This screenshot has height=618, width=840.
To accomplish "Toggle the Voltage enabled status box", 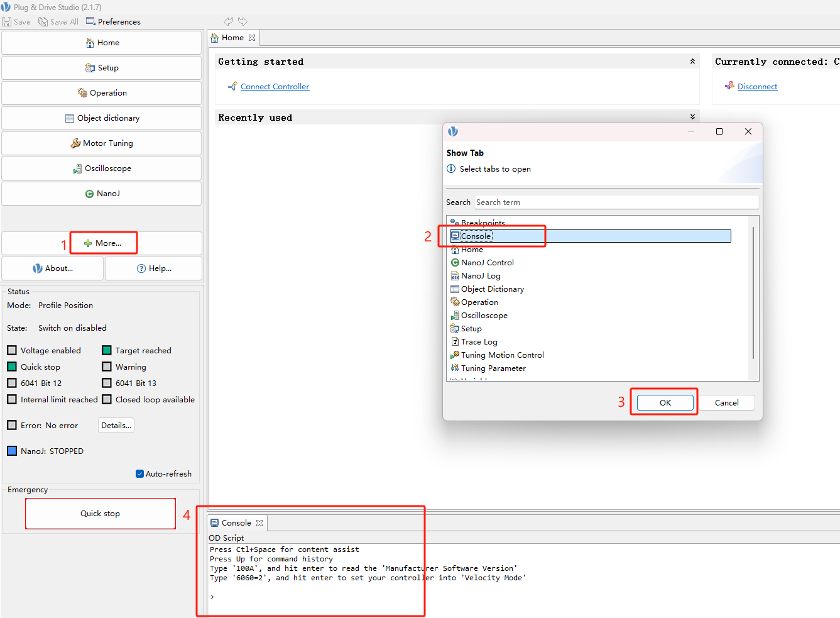I will click(12, 350).
